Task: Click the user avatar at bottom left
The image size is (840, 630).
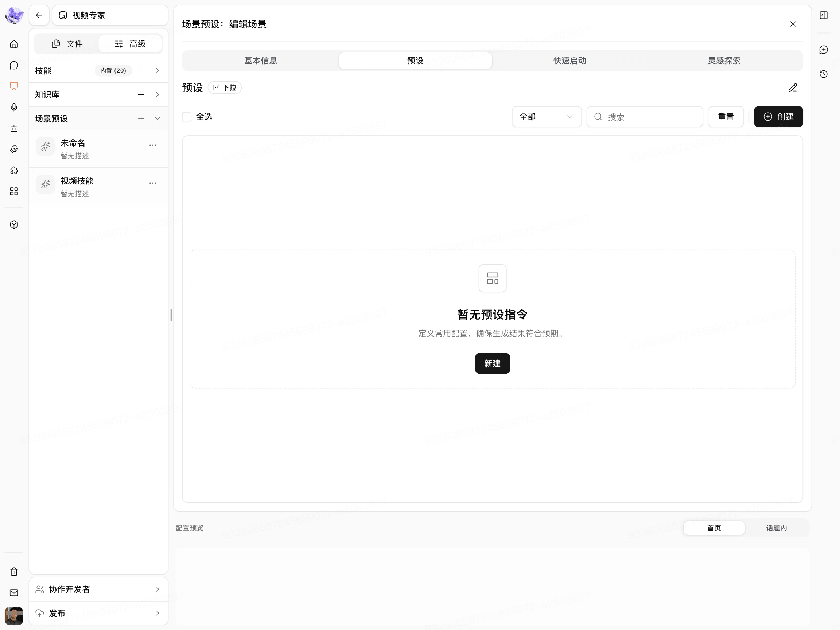Action: (x=14, y=615)
